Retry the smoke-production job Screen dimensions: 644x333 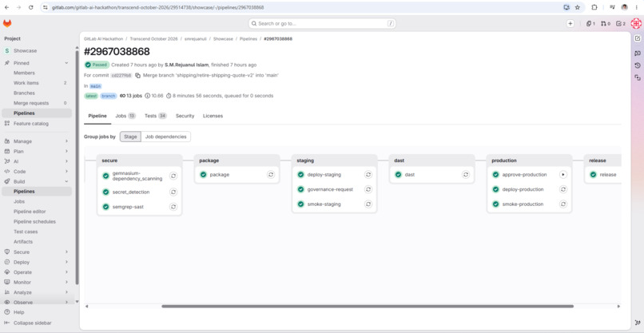563,204
